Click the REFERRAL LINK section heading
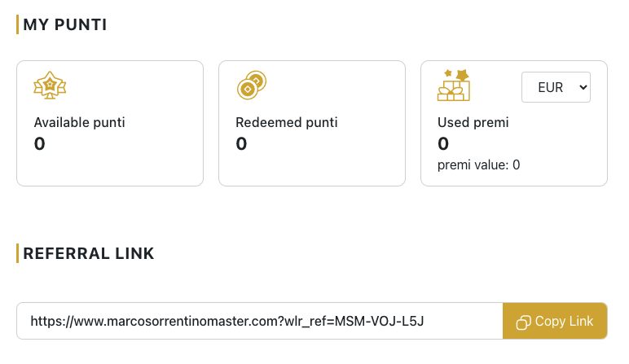 pos(89,253)
